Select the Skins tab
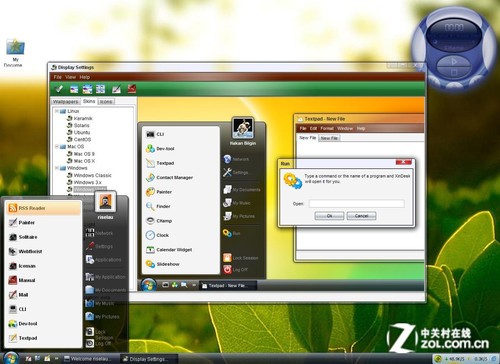 (89, 101)
